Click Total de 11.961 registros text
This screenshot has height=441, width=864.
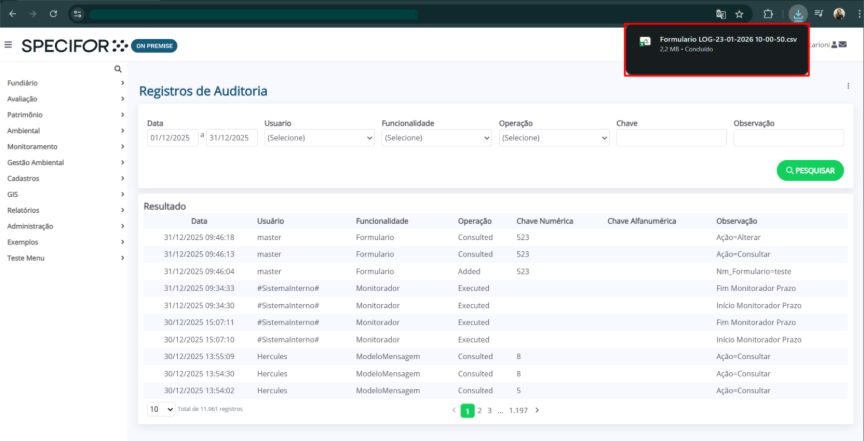point(210,409)
